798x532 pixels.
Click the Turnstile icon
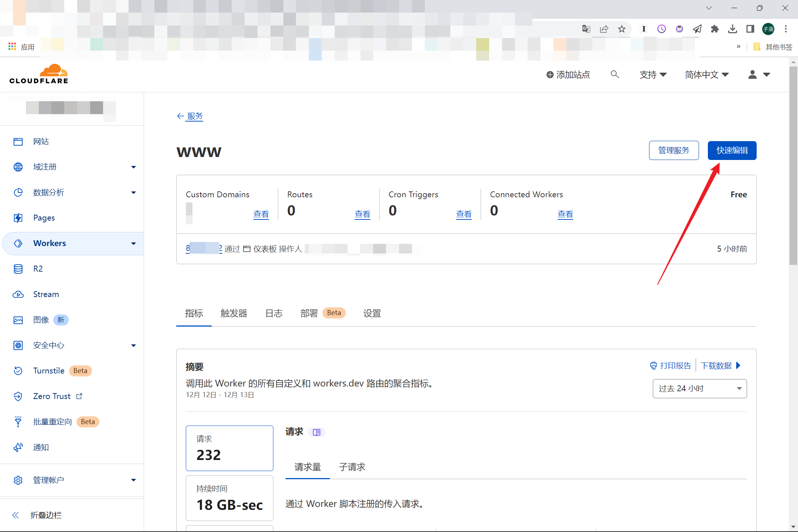tap(18, 371)
